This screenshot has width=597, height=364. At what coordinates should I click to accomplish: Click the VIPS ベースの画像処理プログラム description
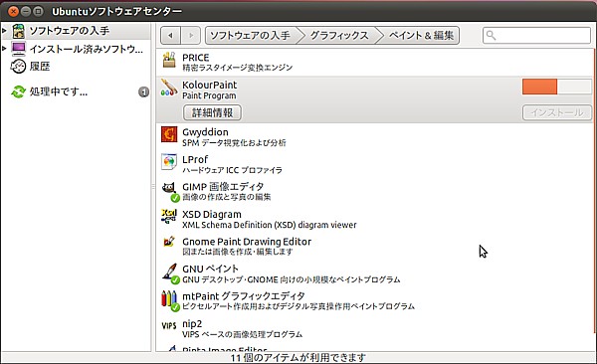coord(242,334)
